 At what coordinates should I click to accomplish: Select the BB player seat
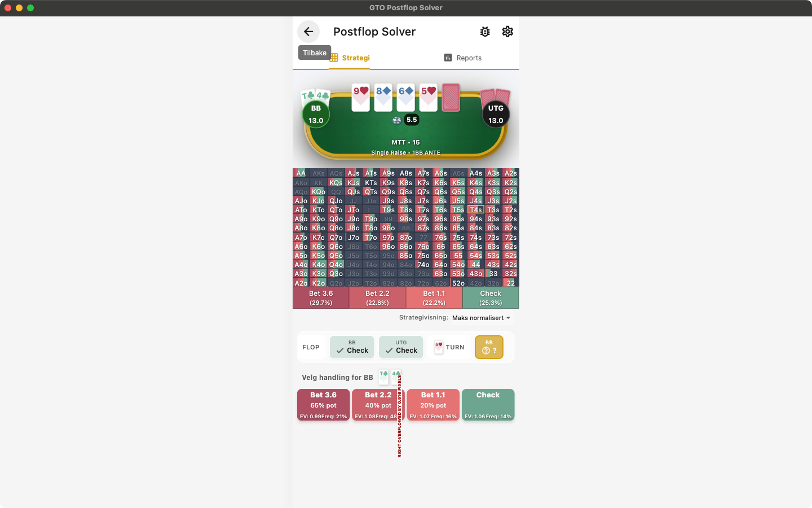[316, 114]
